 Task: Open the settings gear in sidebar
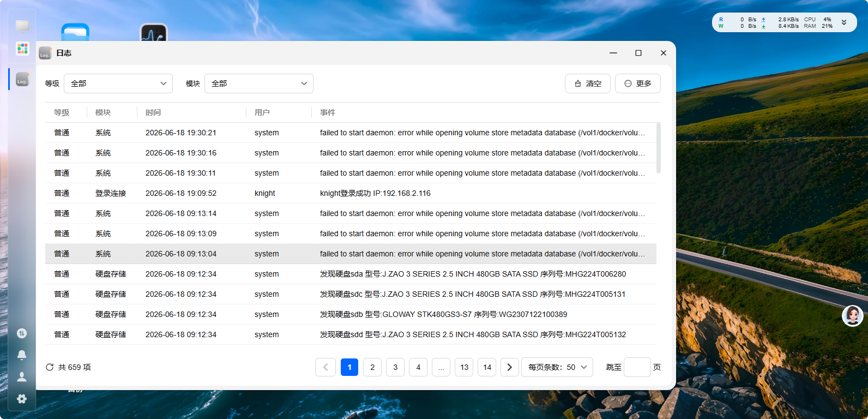click(x=22, y=399)
